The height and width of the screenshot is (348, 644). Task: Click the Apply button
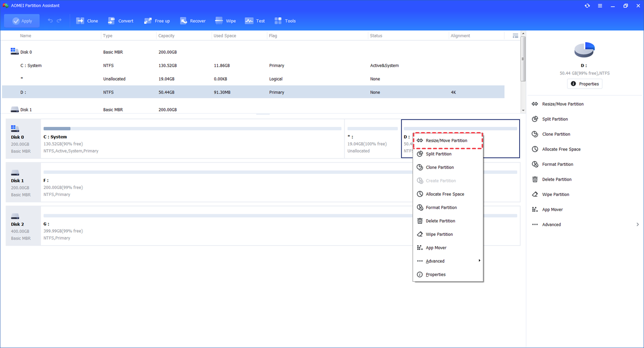click(x=22, y=21)
